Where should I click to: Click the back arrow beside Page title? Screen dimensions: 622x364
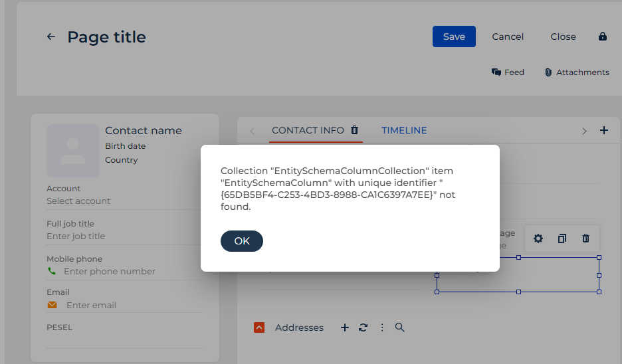51,37
